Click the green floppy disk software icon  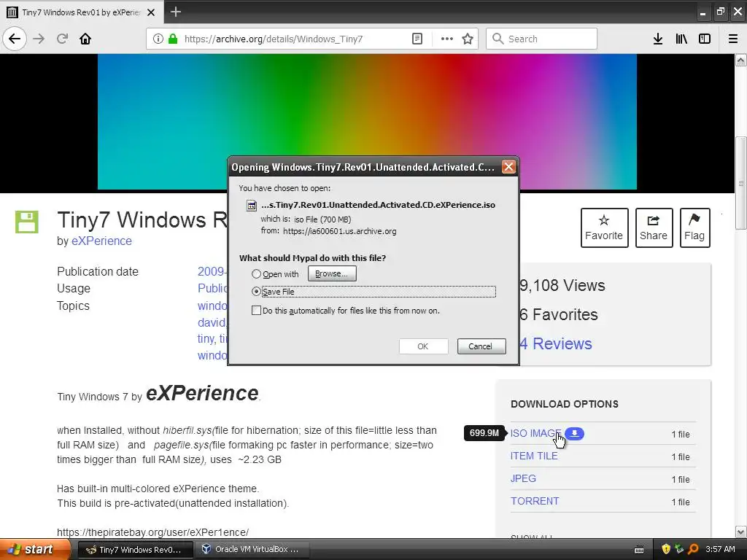tap(27, 222)
